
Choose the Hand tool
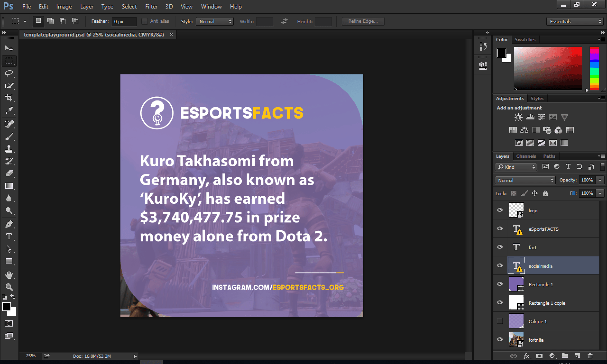9,274
